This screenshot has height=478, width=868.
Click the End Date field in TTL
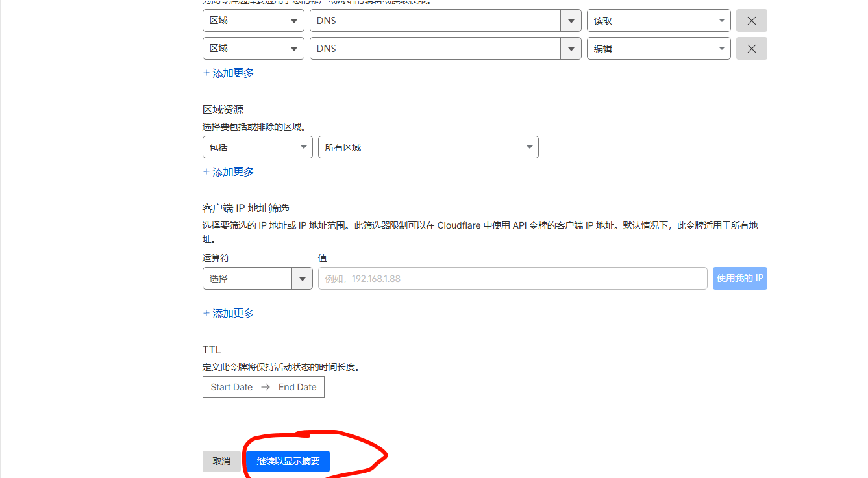pyautogui.click(x=298, y=386)
